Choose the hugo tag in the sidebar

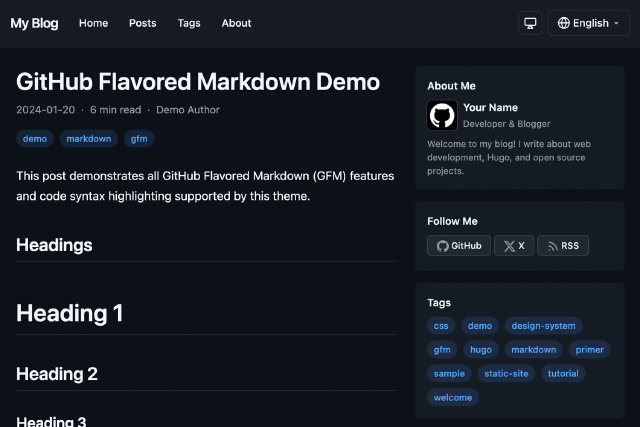(x=480, y=350)
